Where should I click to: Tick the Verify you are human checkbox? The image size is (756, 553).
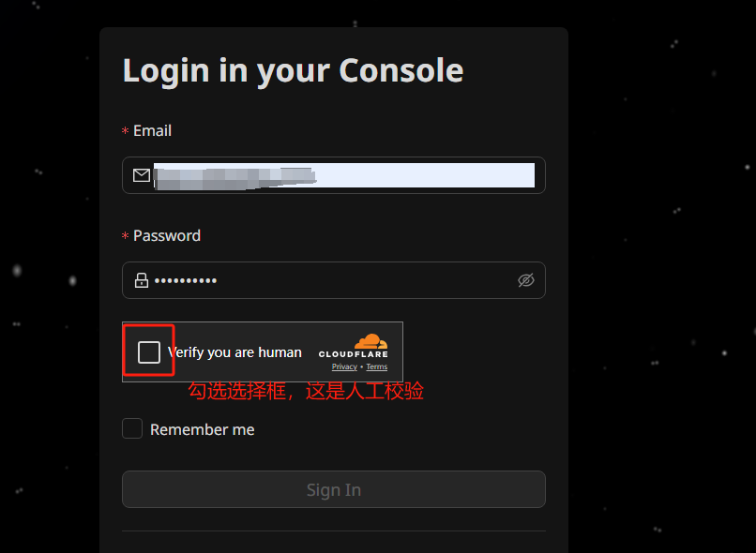[149, 352]
